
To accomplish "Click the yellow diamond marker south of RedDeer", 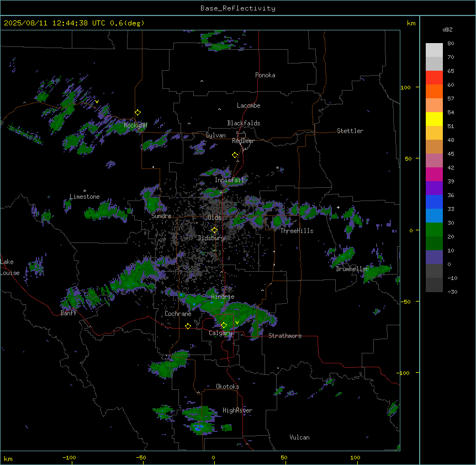I will pyautogui.click(x=235, y=155).
